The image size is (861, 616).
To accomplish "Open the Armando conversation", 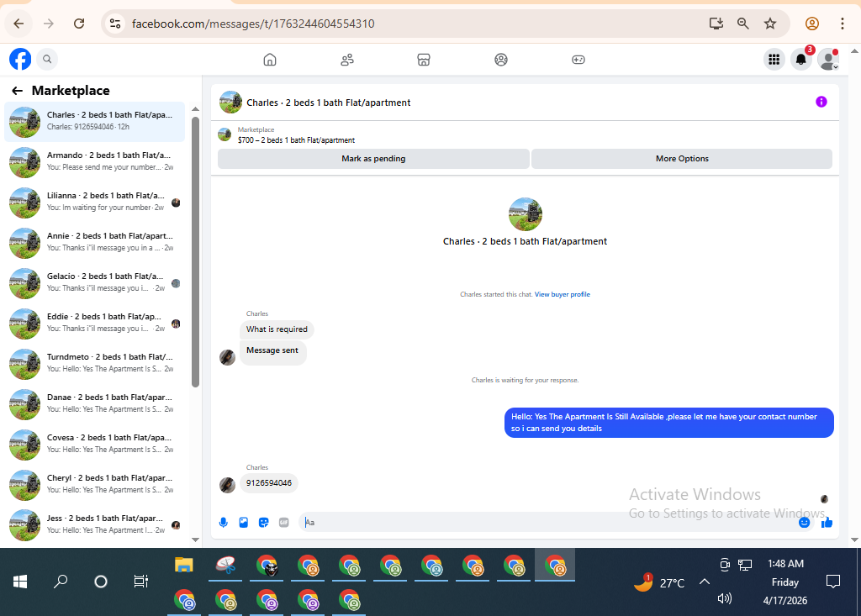I will pos(94,161).
